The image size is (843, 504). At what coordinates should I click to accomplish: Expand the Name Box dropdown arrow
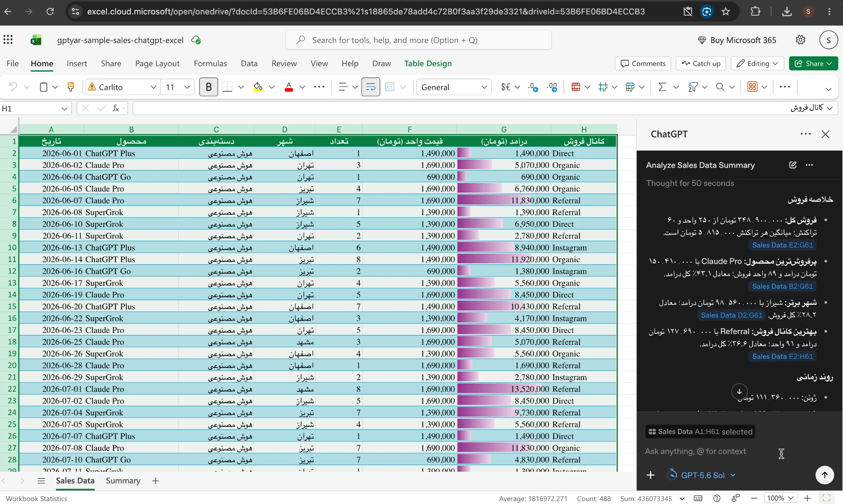[64, 109]
